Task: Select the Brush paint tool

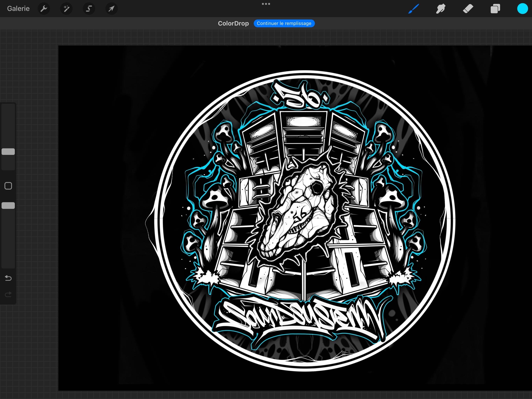Action: point(414,9)
